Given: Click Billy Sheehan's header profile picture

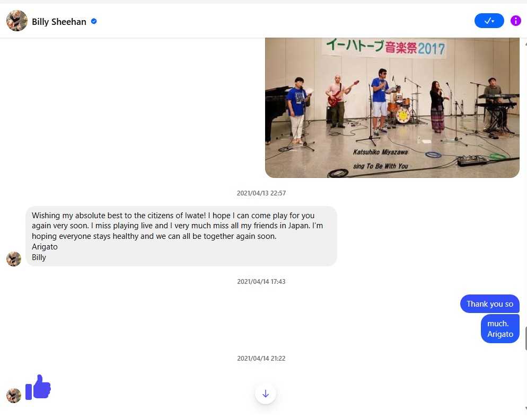Looking at the screenshot, I should click(17, 21).
